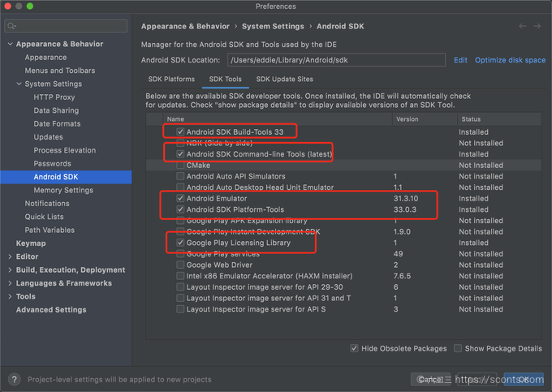552x392 pixels.
Task: Check Intel x86 Emulator Accelerator (HAXM installer)
Action: [x=180, y=276]
